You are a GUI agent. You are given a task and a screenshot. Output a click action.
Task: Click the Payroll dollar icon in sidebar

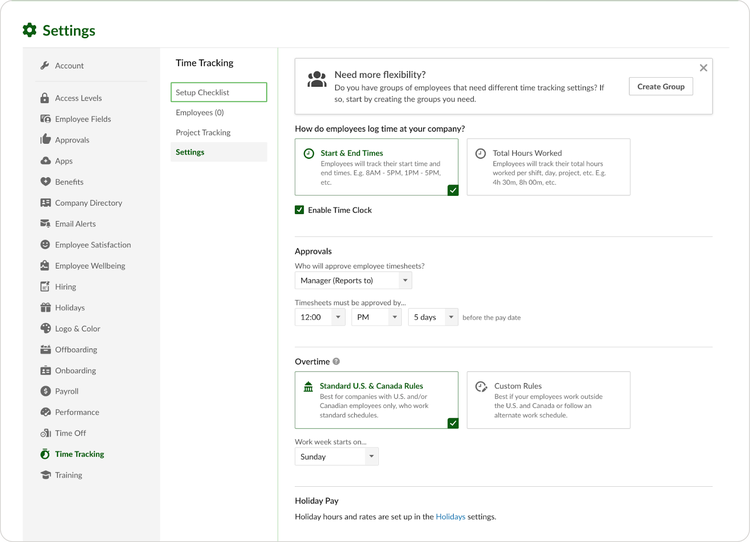click(45, 391)
